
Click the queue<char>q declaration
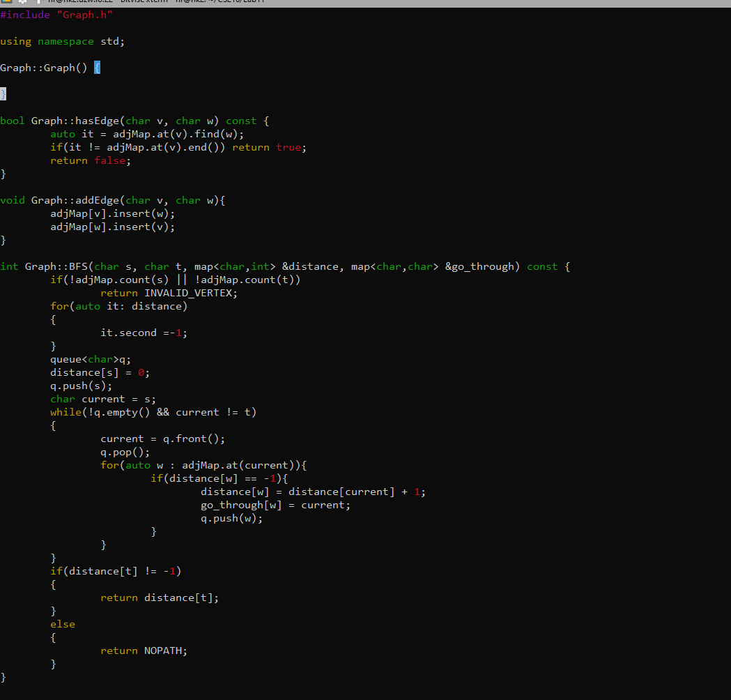pyautogui.click(x=89, y=358)
